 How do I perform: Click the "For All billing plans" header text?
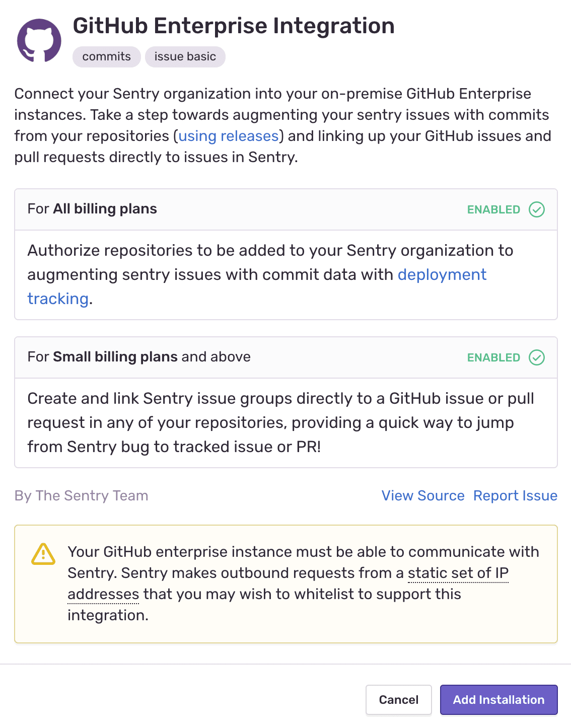click(92, 209)
